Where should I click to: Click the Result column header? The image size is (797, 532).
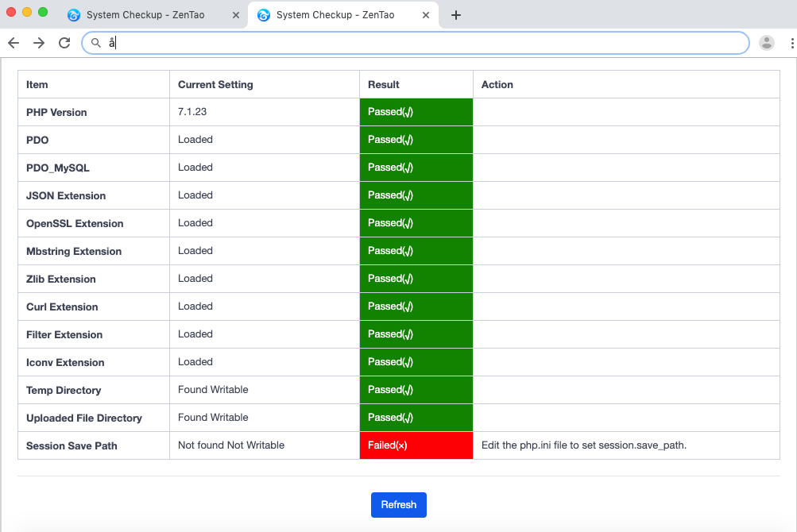[x=384, y=84]
